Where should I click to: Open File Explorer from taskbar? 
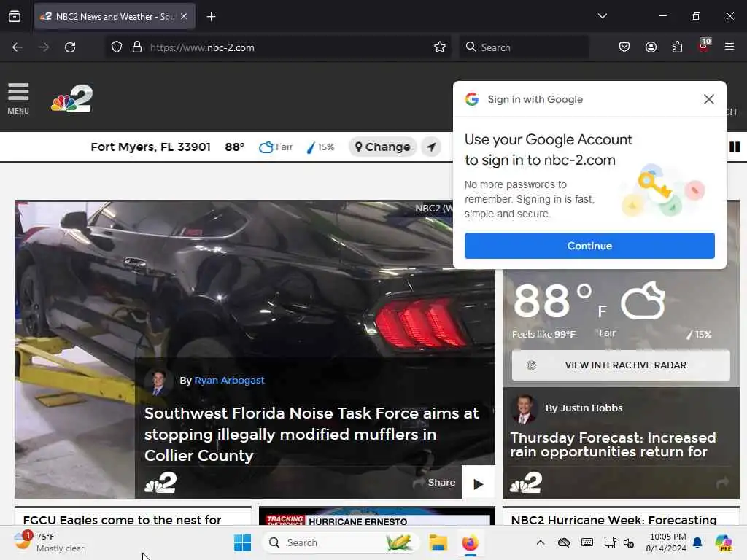(438, 542)
